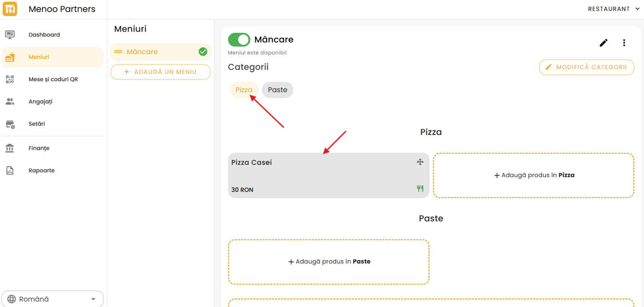Open the Română language selector

pyautogui.click(x=52, y=299)
